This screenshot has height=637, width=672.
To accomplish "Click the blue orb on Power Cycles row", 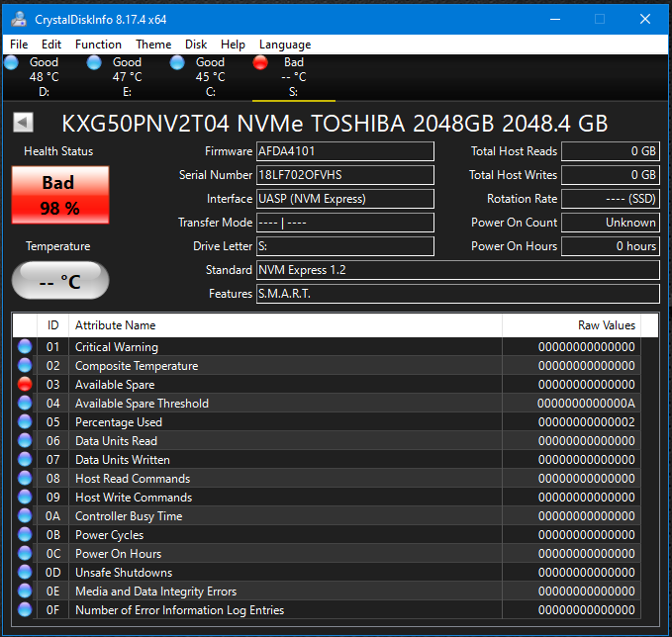I will (25, 535).
